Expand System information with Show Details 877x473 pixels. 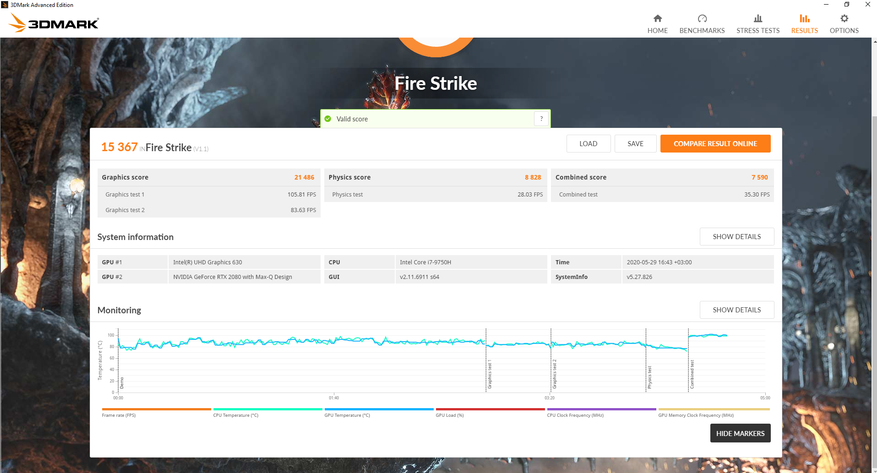coord(736,237)
